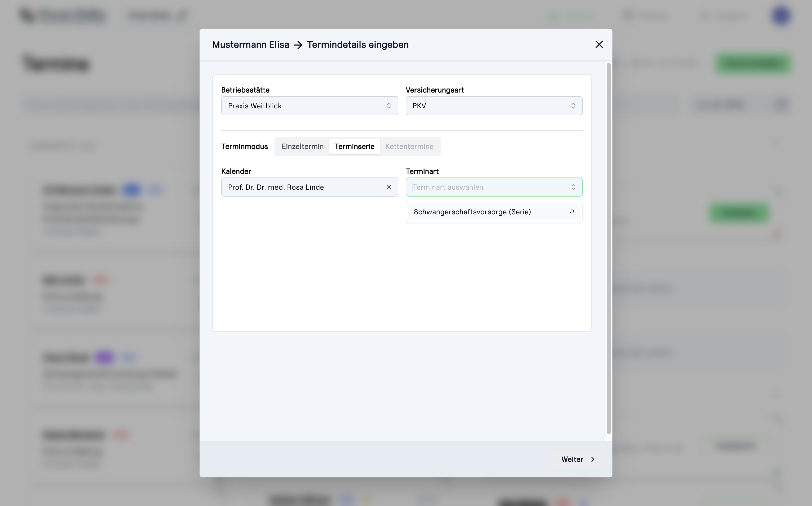Select Terminserie mode
Image resolution: width=812 pixels, height=506 pixels.
pos(354,147)
